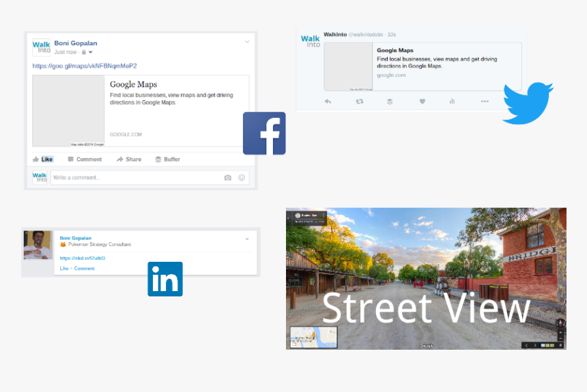
Task: Click Comment on the LinkedIn post
Action: (84, 269)
